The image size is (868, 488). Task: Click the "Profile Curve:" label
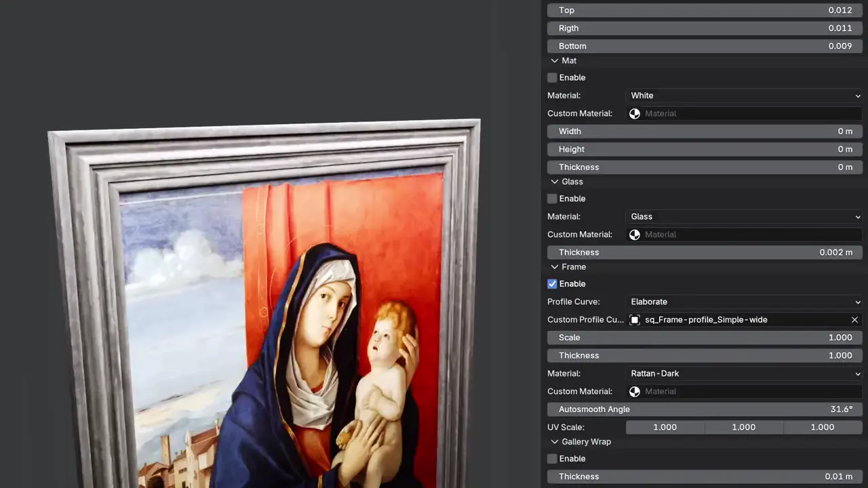pos(574,302)
